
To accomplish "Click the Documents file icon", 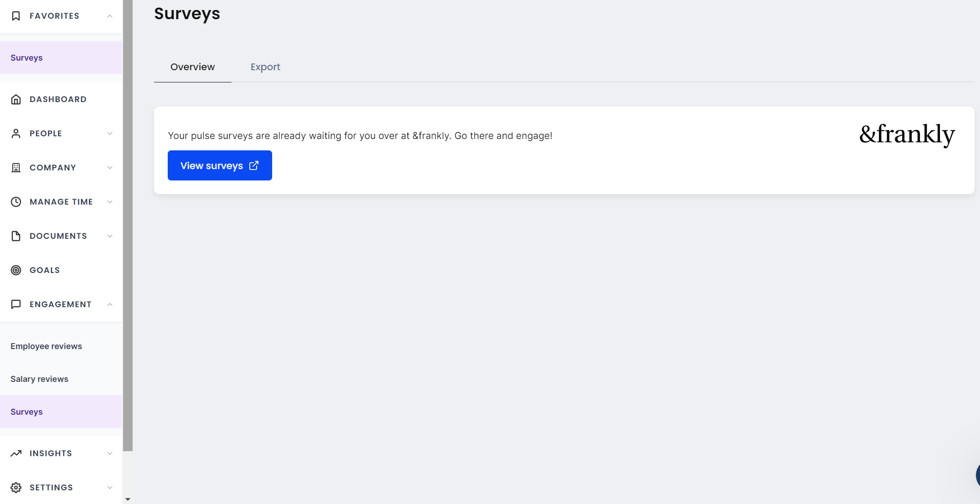I will [16, 236].
